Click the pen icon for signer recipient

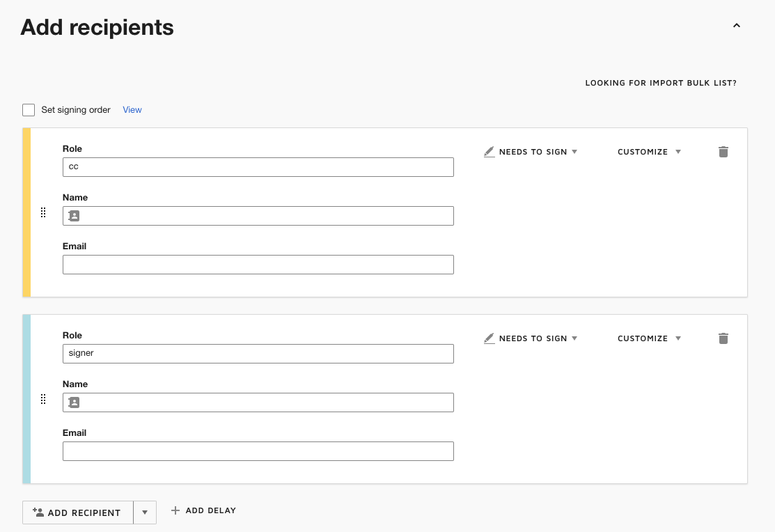click(489, 338)
